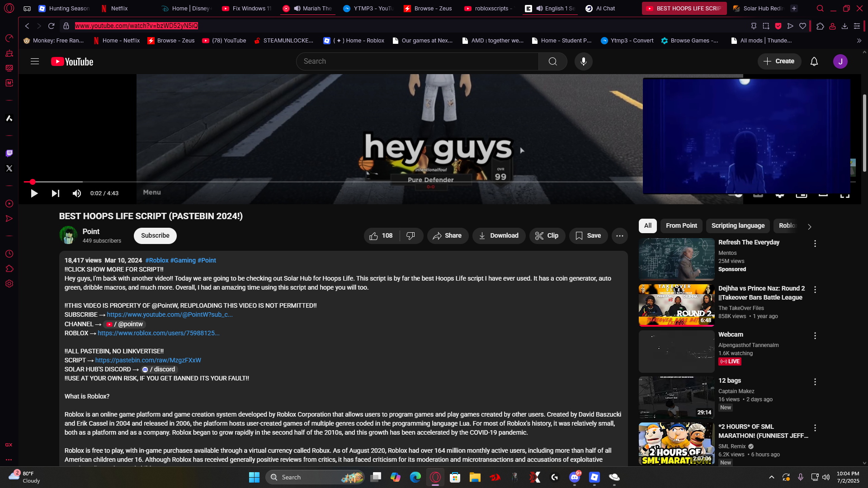Viewport: 868px width, 488px height.
Task: Select the Scripting language chip
Action: 738,226
